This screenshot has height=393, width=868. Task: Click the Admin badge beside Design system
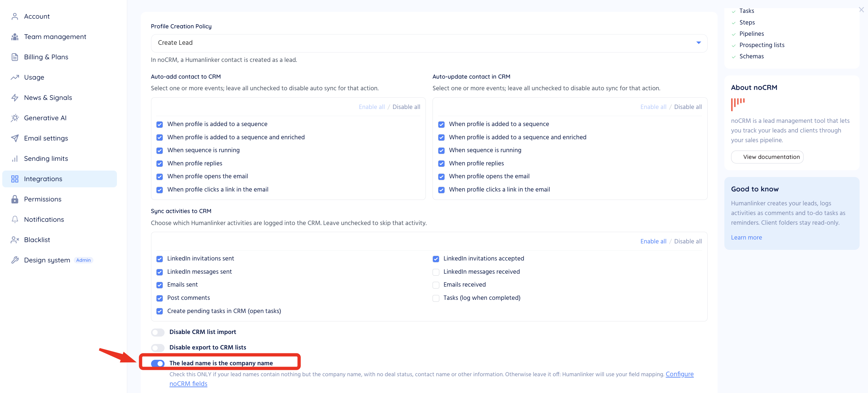pos(83,260)
